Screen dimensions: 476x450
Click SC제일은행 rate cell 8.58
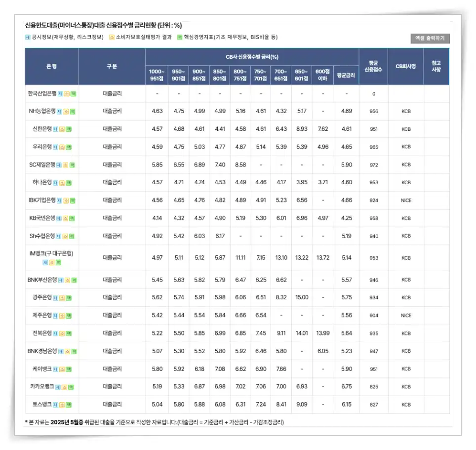(x=240, y=165)
